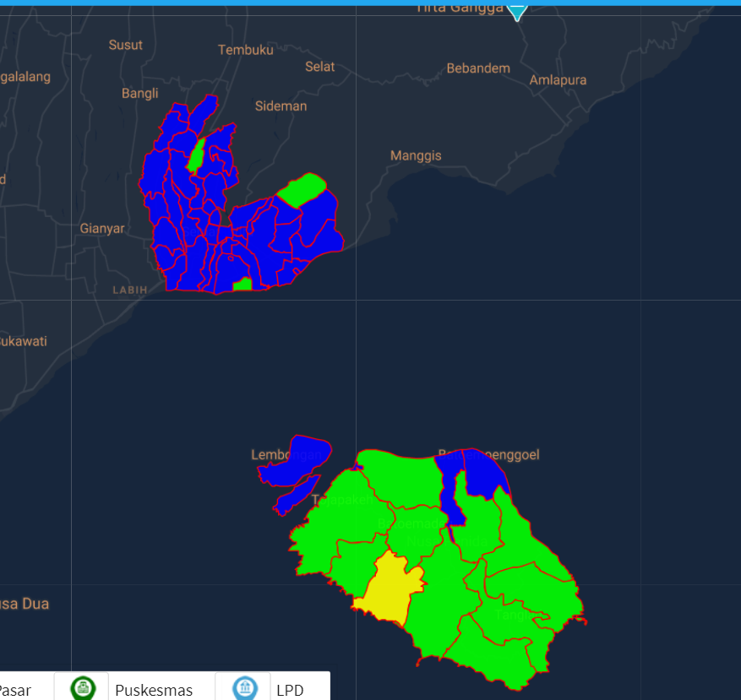Click the Gianyar map label
Viewport: 741px width, 700px height.
[102, 228]
